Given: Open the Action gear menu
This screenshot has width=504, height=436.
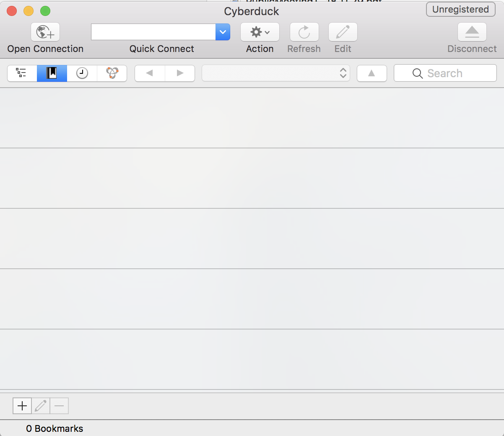Looking at the screenshot, I should coord(260,32).
